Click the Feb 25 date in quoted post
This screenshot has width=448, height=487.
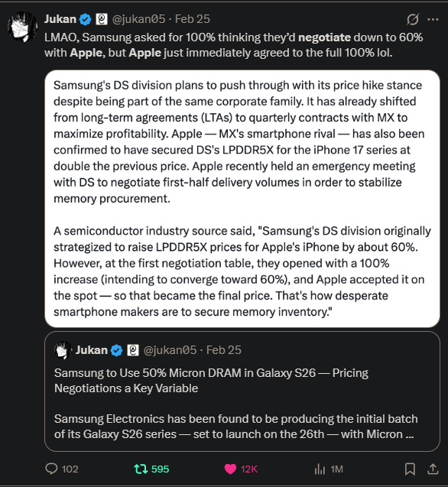(x=224, y=350)
